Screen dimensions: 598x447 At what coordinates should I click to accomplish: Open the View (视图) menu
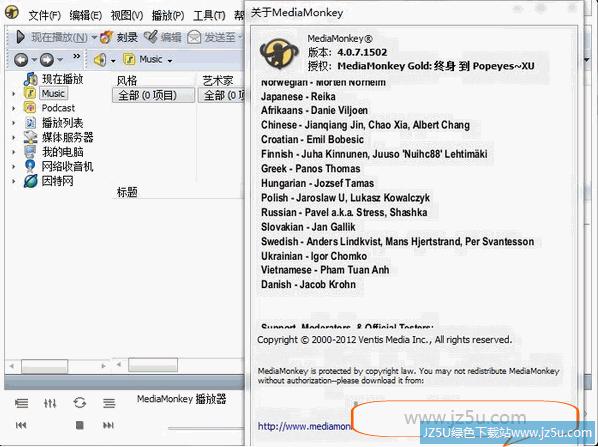(127, 15)
